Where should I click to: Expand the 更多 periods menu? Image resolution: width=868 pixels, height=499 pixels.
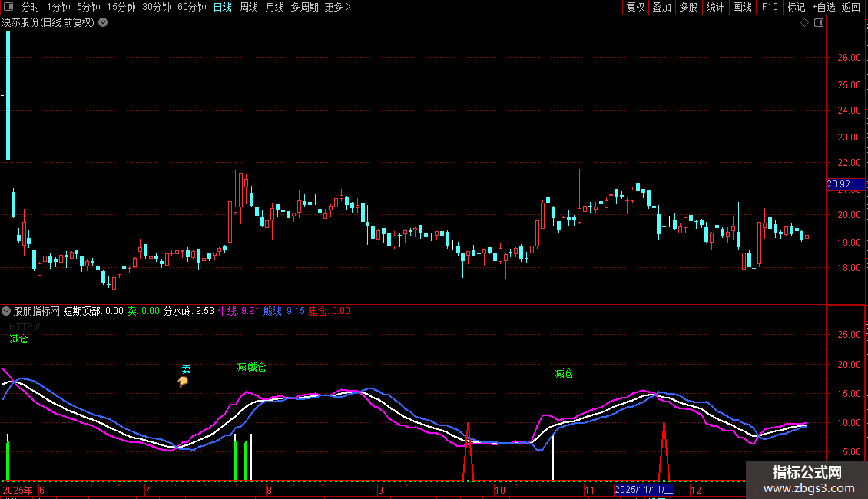point(337,7)
